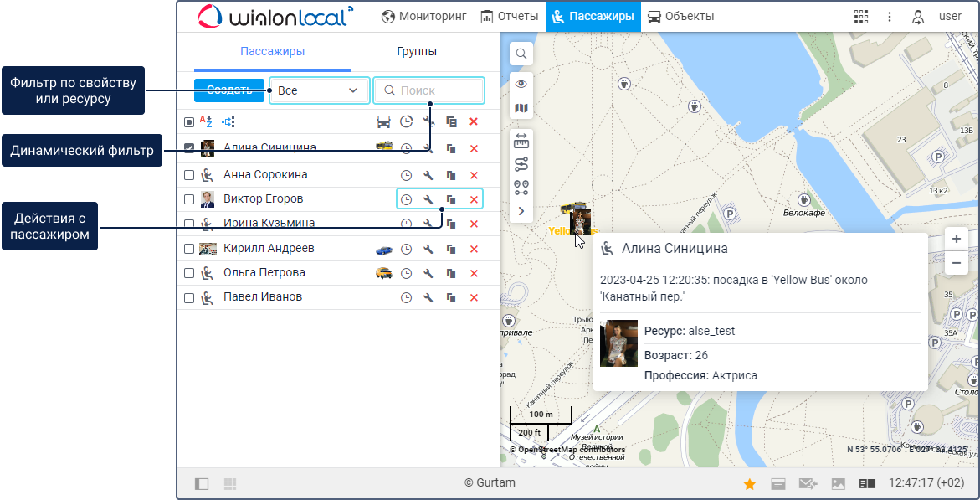
Task: Check the Ирина Кузьмина checkbox
Action: (x=189, y=224)
